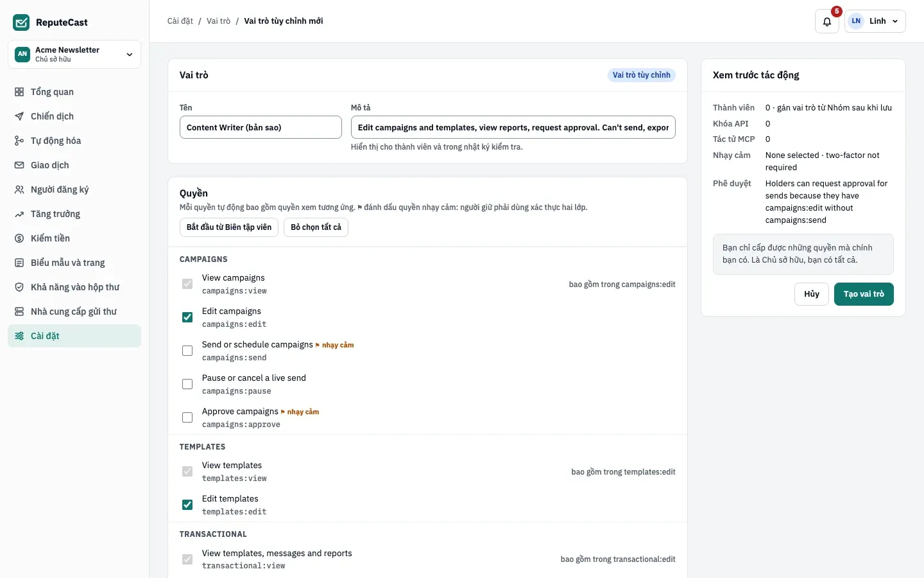Image resolution: width=924 pixels, height=578 pixels.
Task: Open the Vai trò breadcrumb link
Action: 218,21
